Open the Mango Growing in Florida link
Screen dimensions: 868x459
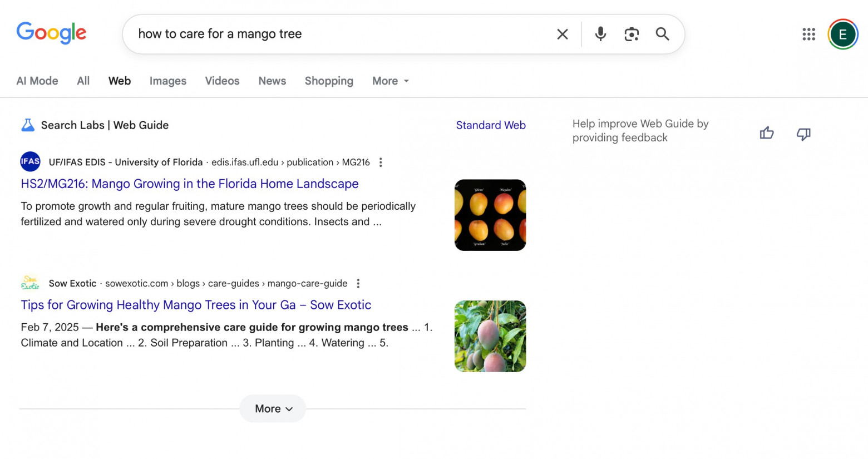pos(189,184)
